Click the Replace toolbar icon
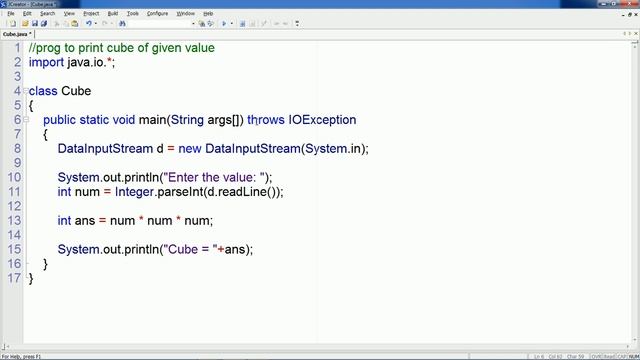This screenshot has width=640, height=360. pos(211,24)
